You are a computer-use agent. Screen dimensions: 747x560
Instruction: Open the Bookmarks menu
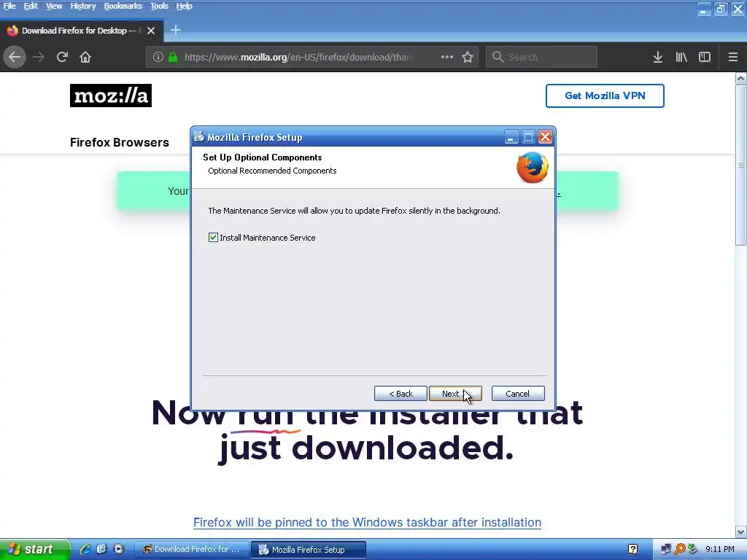click(123, 6)
